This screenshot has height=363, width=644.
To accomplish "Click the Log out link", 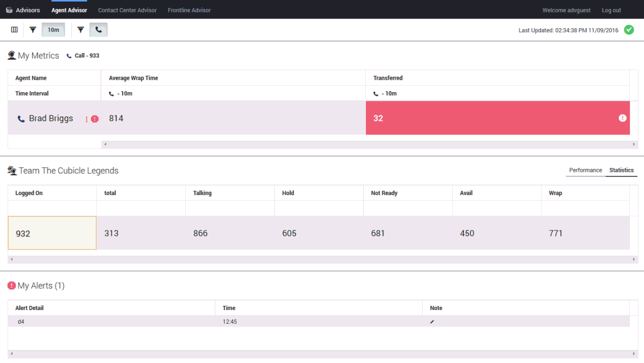I will coord(611,10).
